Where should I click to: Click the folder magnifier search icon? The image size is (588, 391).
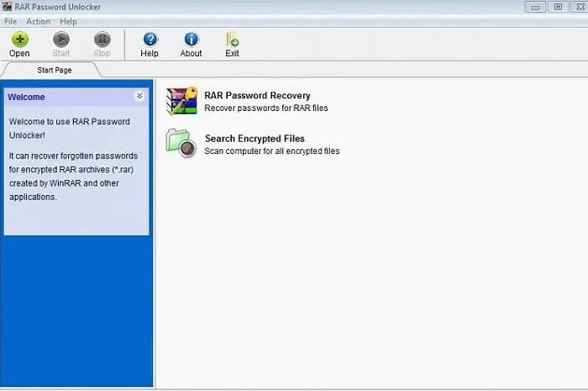[181, 143]
